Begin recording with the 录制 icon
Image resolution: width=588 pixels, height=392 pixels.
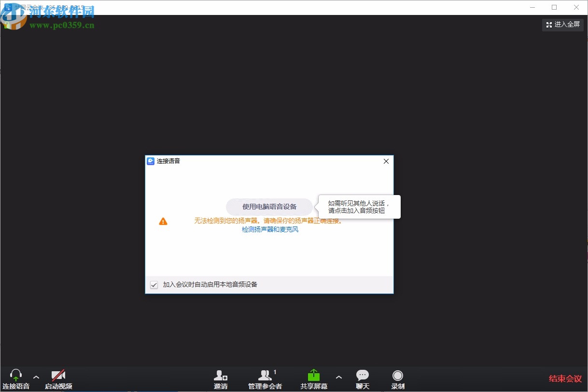(x=397, y=376)
